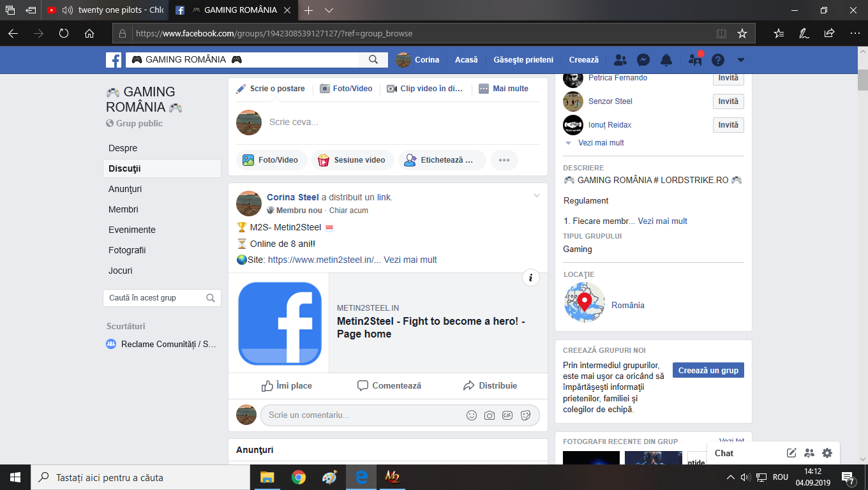
Task: Expand description Vezi mai mult link
Action: pos(662,221)
